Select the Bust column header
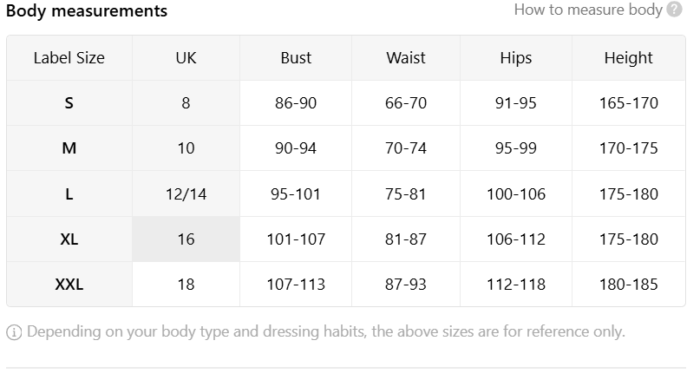Screen dimensions: 700x380 (296, 58)
